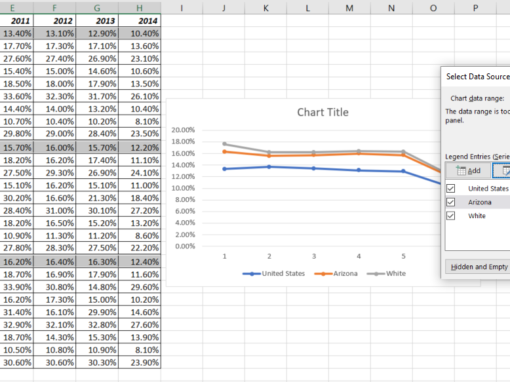Select column O header
Viewport: 510px width, 382px height.
pos(433,8)
